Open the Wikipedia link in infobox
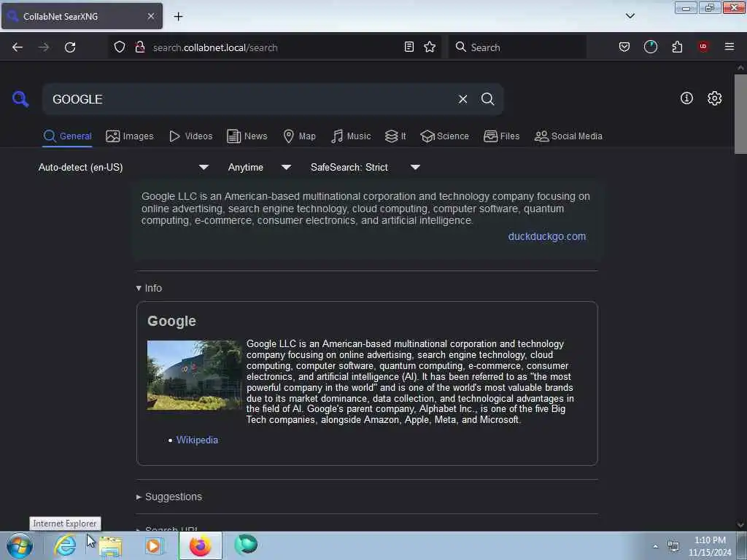 click(197, 440)
